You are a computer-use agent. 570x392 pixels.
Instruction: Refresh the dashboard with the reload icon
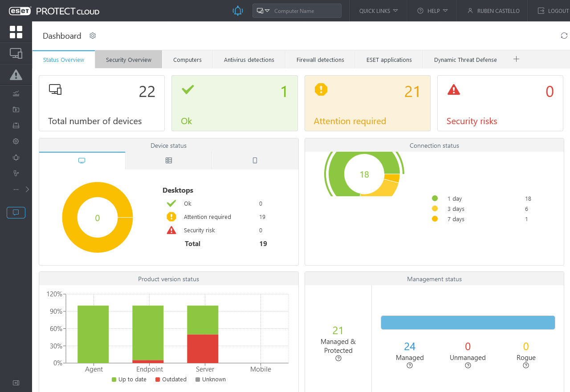564,36
